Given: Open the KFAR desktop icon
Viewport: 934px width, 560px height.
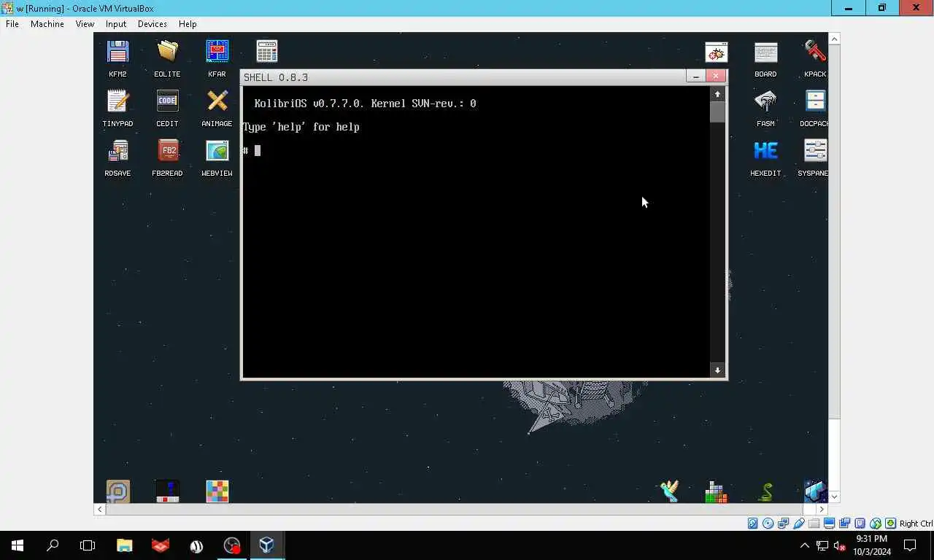Looking at the screenshot, I should click(x=217, y=52).
